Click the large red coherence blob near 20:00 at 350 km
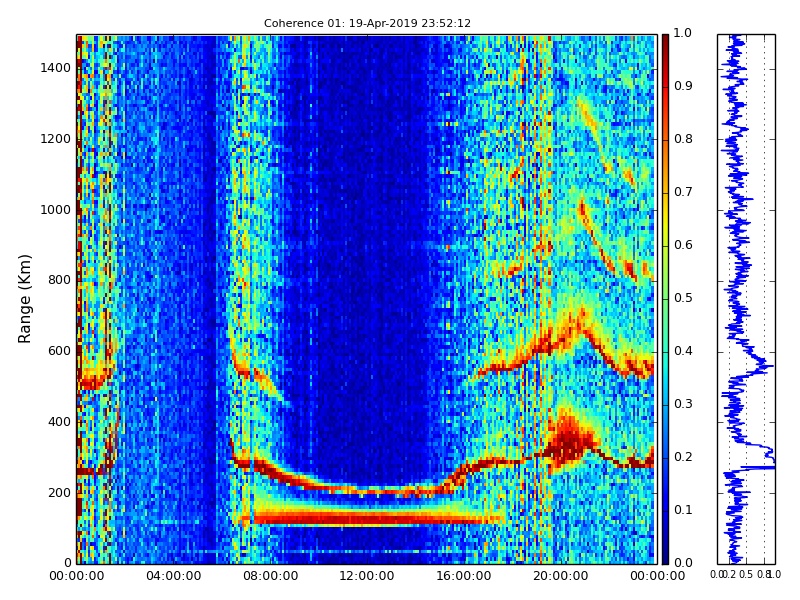The width and height of the screenshot is (800, 600). pos(568,441)
